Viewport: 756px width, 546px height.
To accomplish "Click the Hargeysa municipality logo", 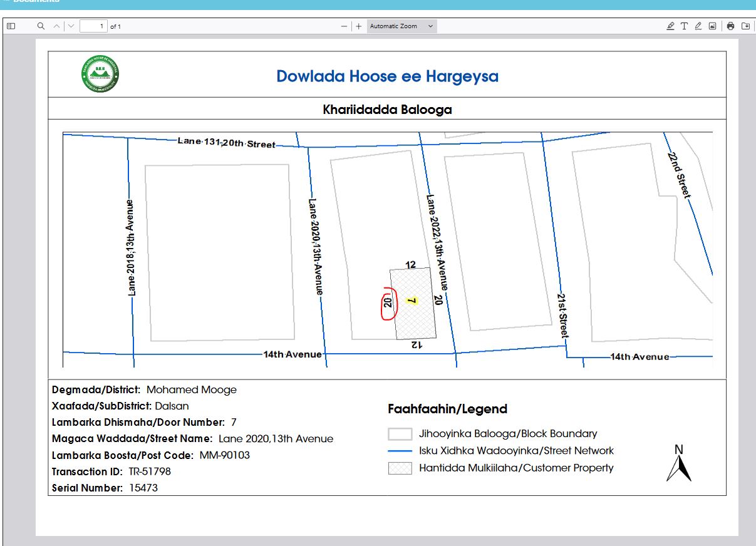I will [100, 74].
